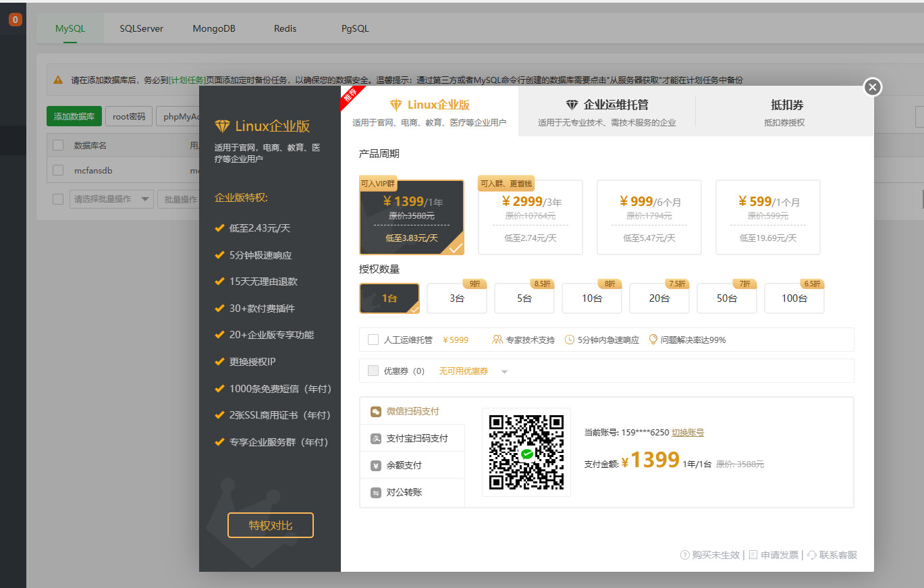
Task: Click the expert support people icon
Action: pyautogui.click(x=497, y=340)
